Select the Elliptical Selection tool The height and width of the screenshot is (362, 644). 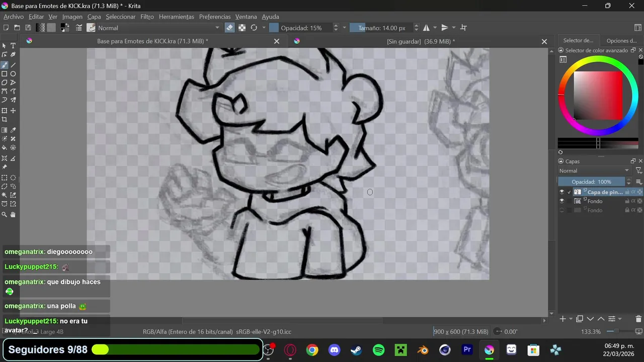(x=13, y=177)
